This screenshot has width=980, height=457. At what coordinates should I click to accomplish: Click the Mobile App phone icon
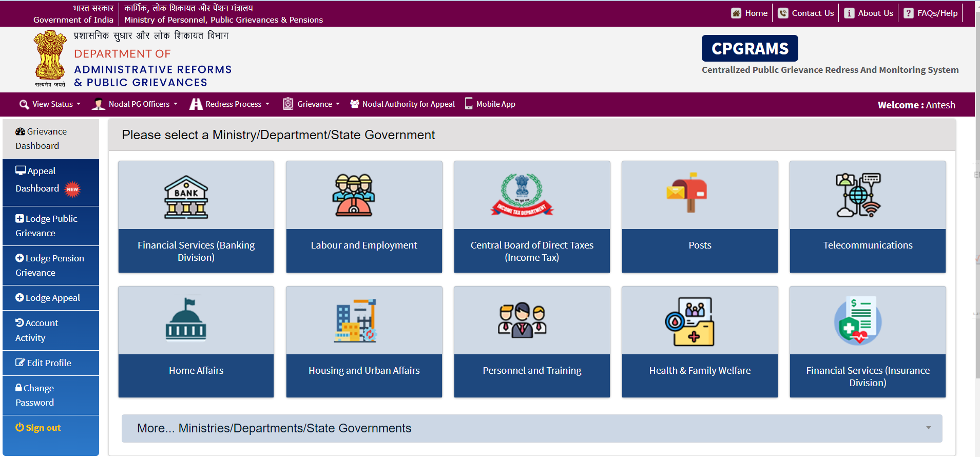coord(469,104)
